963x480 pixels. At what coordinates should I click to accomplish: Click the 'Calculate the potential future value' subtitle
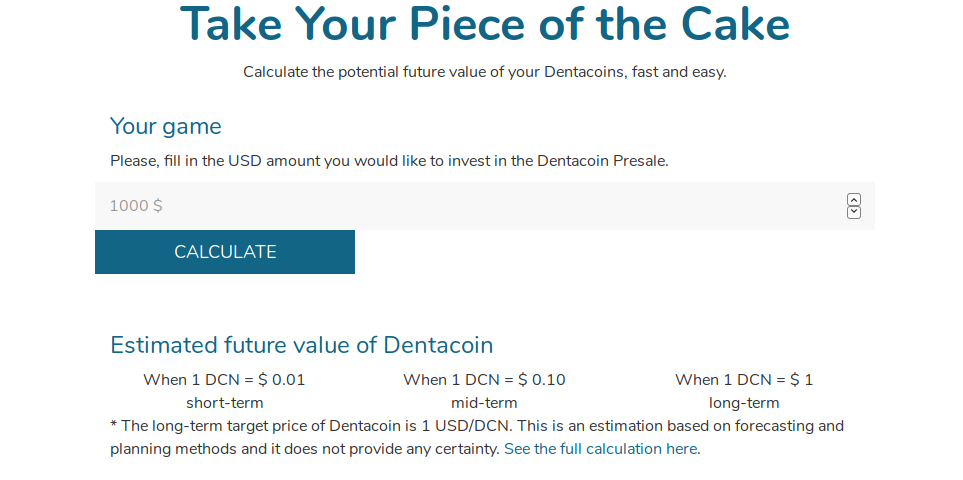[485, 72]
